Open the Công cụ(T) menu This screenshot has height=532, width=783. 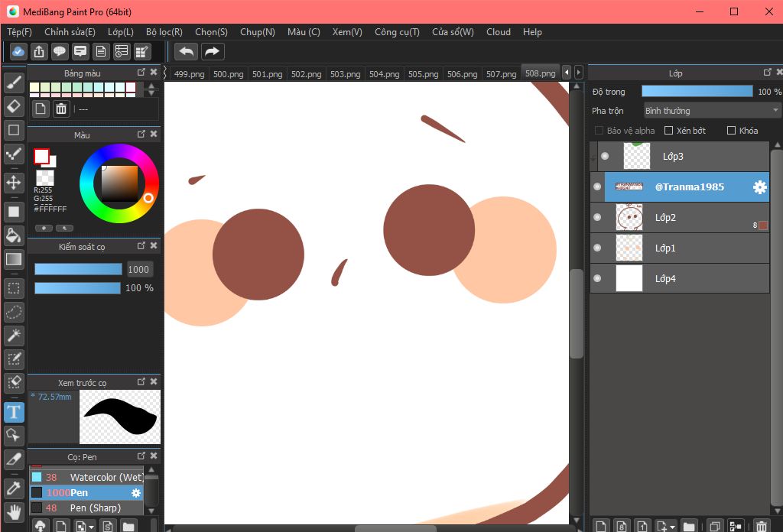(x=397, y=32)
